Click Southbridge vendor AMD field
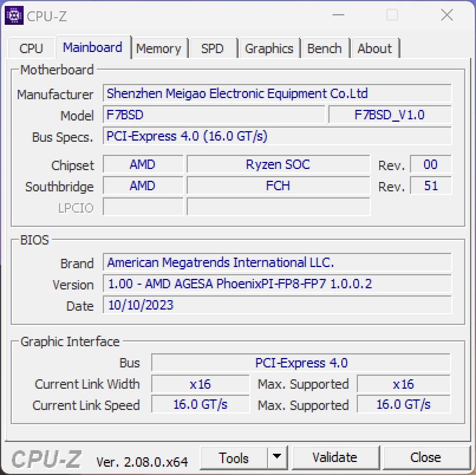 (143, 186)
